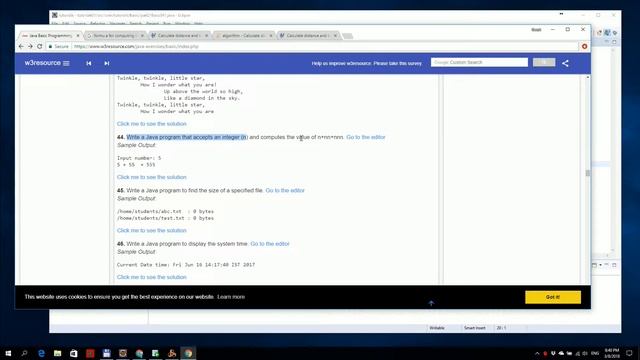
Task: Open File Explorer from the taskbar
Action: click(x=58, y=353)
